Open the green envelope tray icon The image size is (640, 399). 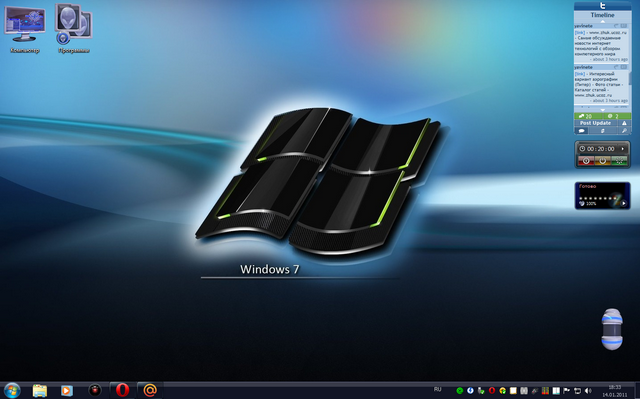[x=460, y=391]
